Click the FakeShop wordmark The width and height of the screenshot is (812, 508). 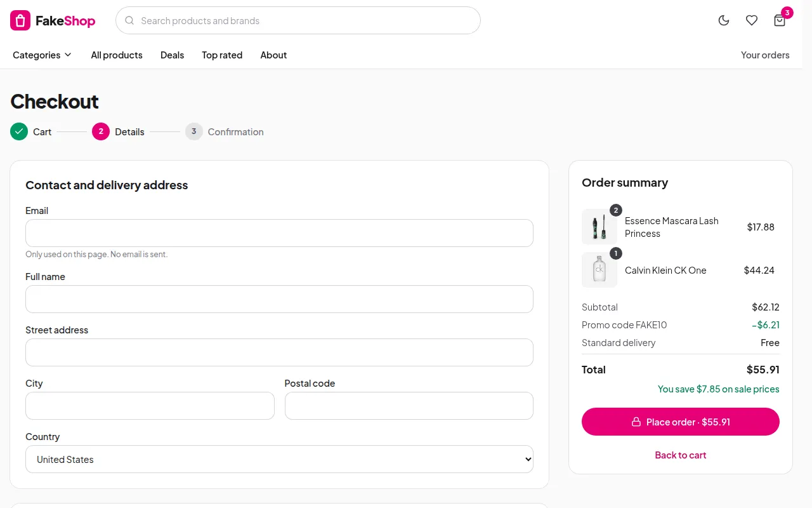(65, 21)
